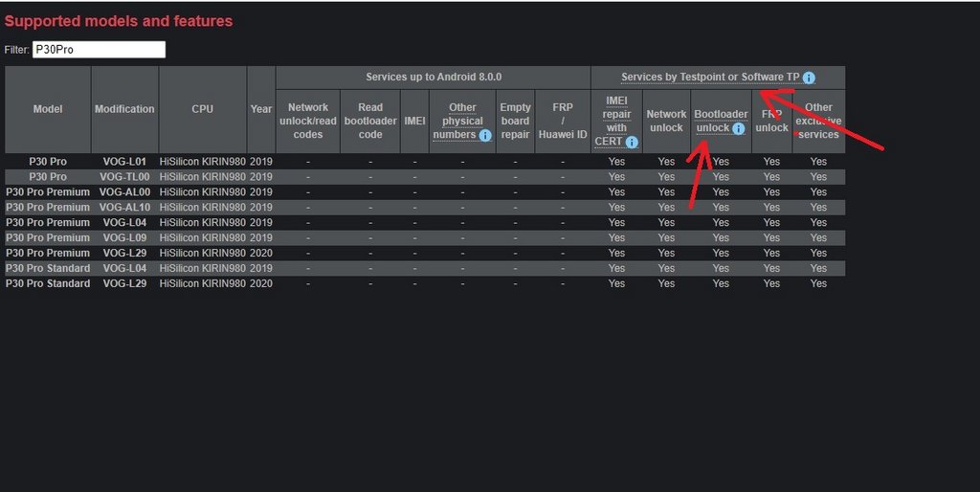Select the VOG-L01 modification cell
The image size is (980, 492).
point(124,162)
